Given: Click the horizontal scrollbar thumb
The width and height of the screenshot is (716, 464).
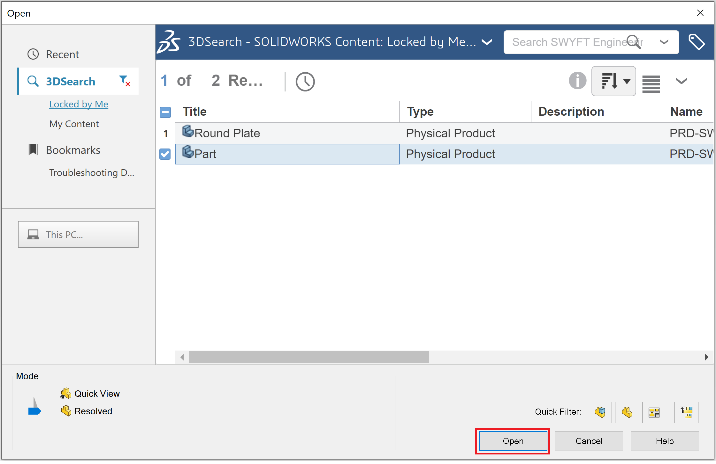Looking at the screenshot, I should tap(309, 357).
